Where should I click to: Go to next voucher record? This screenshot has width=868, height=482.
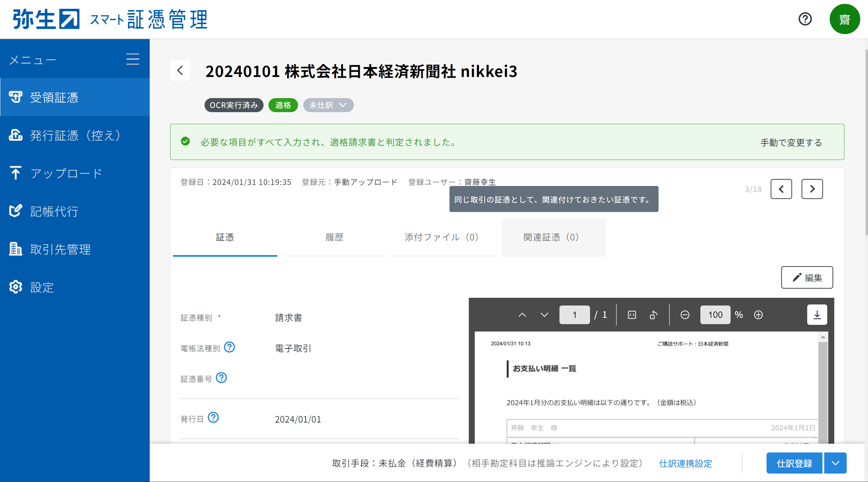coord(812,189)
